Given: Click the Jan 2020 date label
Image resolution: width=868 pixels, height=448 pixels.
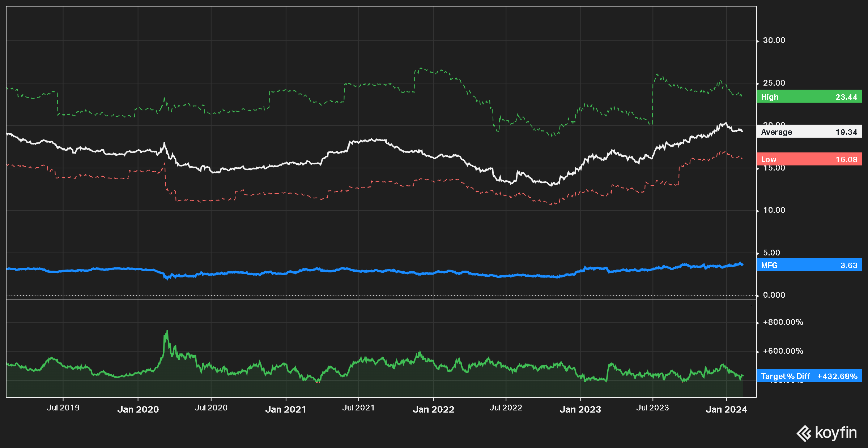Looking at the screenshot, I should 138,409.
